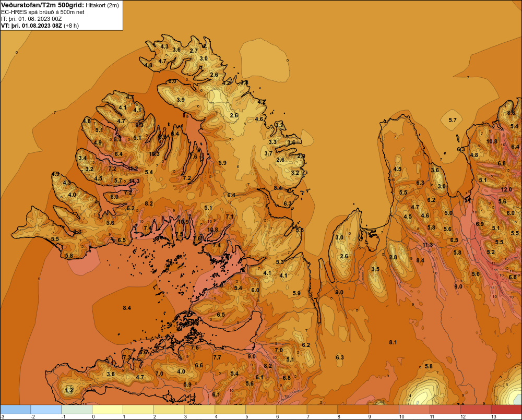Pick the legend color swatch between 0 and 1
Image resolution: width=522 pixels, height=420 pixels.
[x=108, y=410]
